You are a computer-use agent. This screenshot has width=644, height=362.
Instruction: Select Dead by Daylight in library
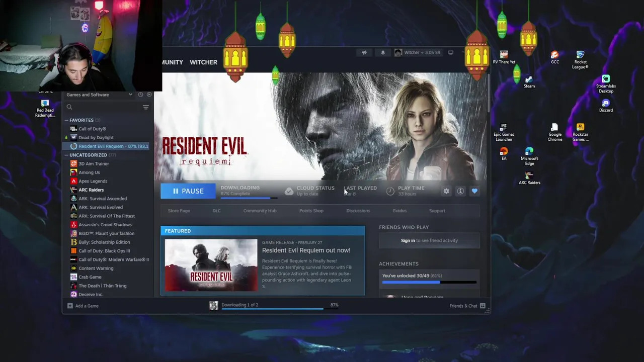(x=96, y=137)
